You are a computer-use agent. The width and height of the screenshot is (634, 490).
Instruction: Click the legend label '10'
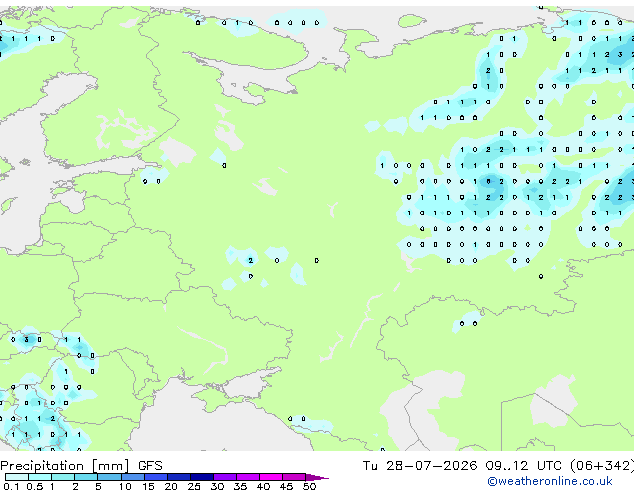click(x=125, y=486)
